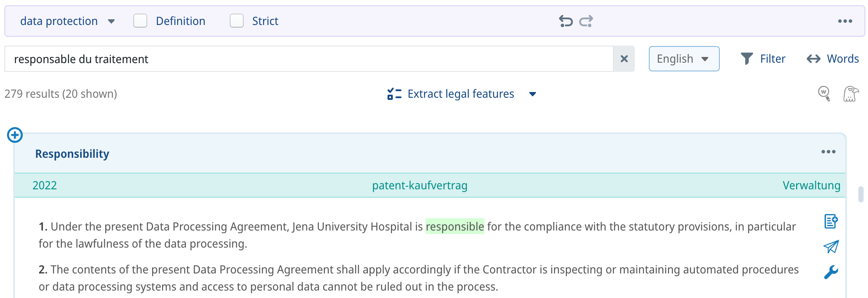Click the Filter button
This screenshot has width=868, height=298.
tap(763, 59)
